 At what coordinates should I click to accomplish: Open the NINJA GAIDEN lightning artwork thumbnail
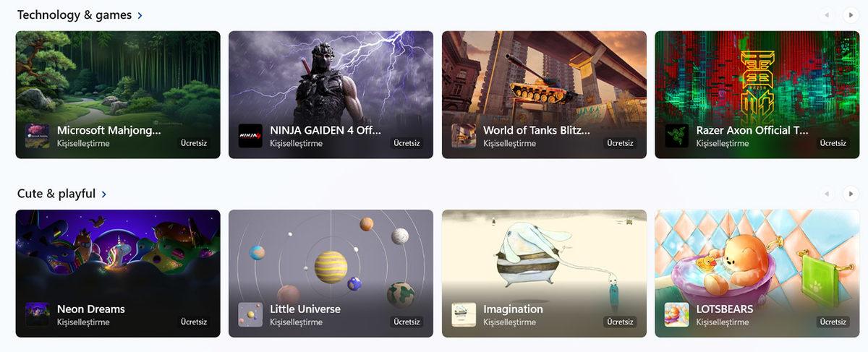tap(331, 95)
